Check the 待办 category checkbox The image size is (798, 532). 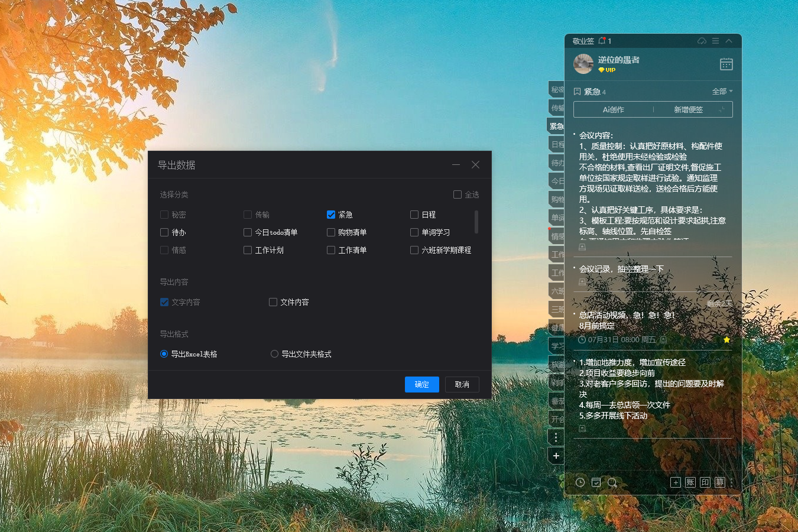click(x=164, y=232)
